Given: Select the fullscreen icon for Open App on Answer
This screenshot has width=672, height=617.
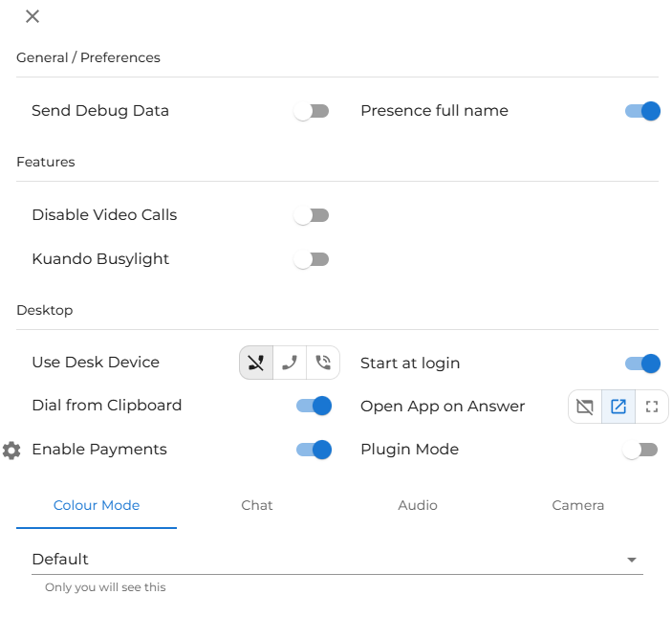Looking at the screenshot, I should 652,407.
